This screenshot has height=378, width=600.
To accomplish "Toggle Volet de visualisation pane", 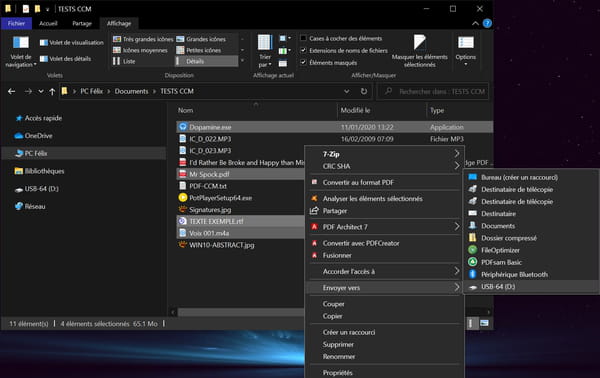I will (72, 42).
